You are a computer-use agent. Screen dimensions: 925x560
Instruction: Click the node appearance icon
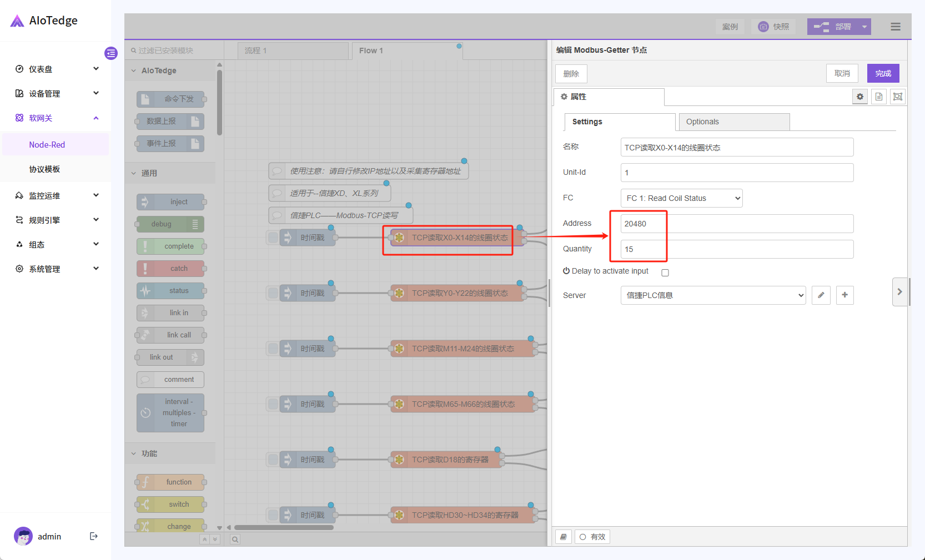897,97
